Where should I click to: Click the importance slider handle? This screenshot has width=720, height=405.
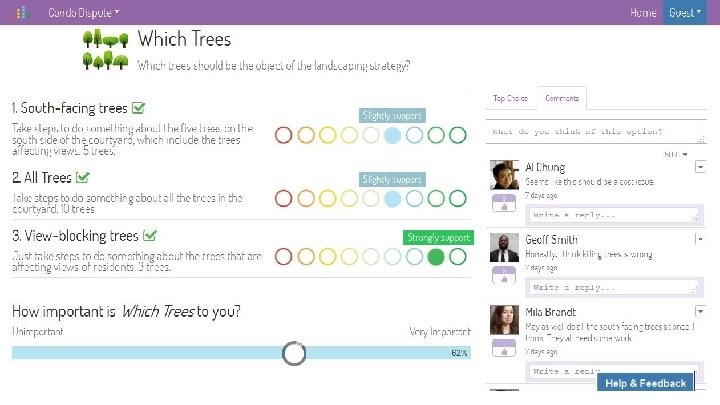pos(294,353)
